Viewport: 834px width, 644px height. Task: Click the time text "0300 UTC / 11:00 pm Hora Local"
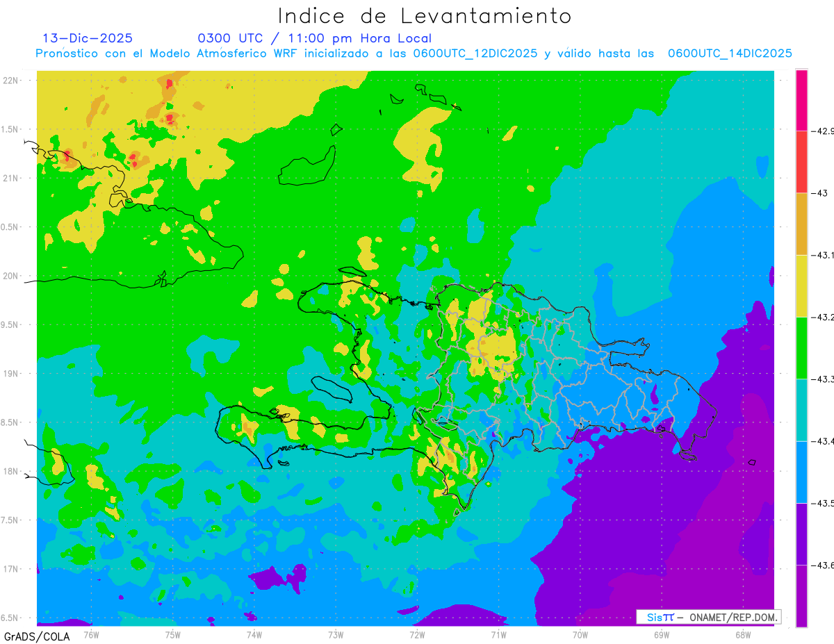[x=315, y=38]
